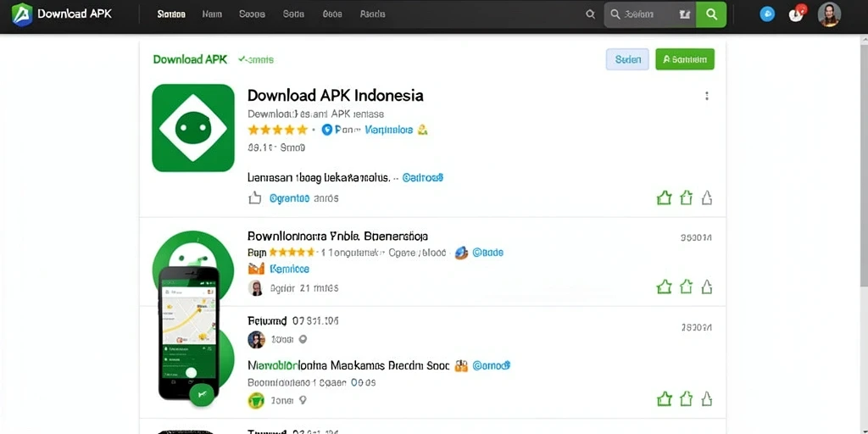Open the user profile avatar in header
The height and width of the screenshot is (434, 868).
(829, 14)
